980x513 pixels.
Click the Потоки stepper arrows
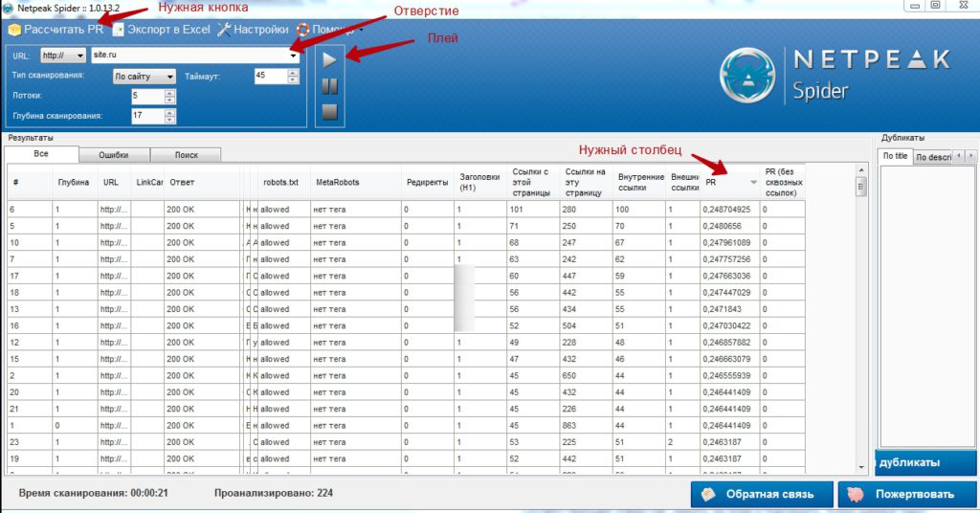170,97
